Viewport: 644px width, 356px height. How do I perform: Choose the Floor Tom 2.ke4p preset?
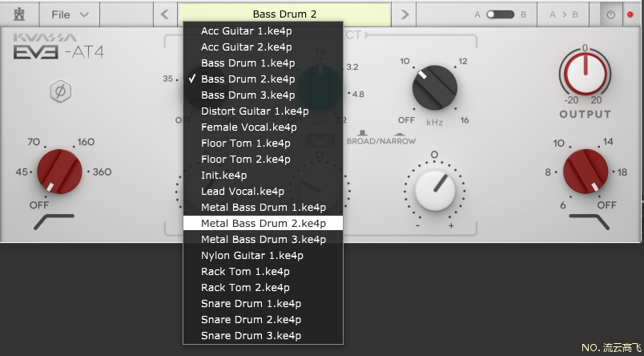tap(263, 159)
